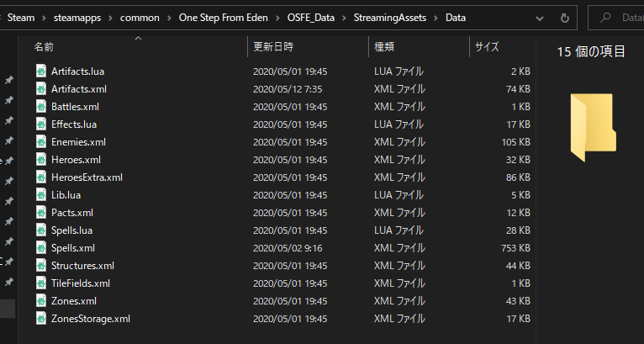
Task: Navigate to One Step From Eden breadcrumb
Action: click(x=223, y=19)
